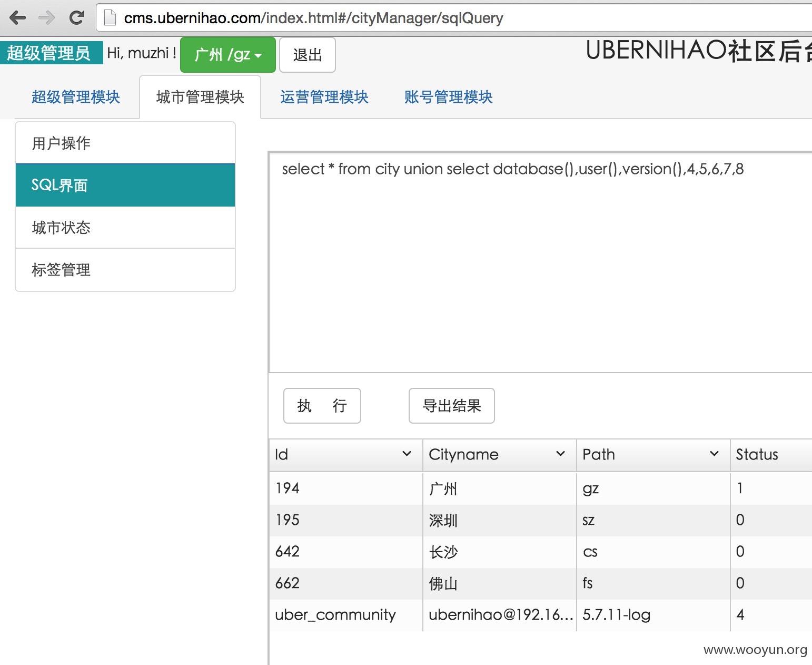Image resolution: width=812 pixels, height=665 pixels.
Task: Click the cs path cell
Action: click(x=653, y=552)
